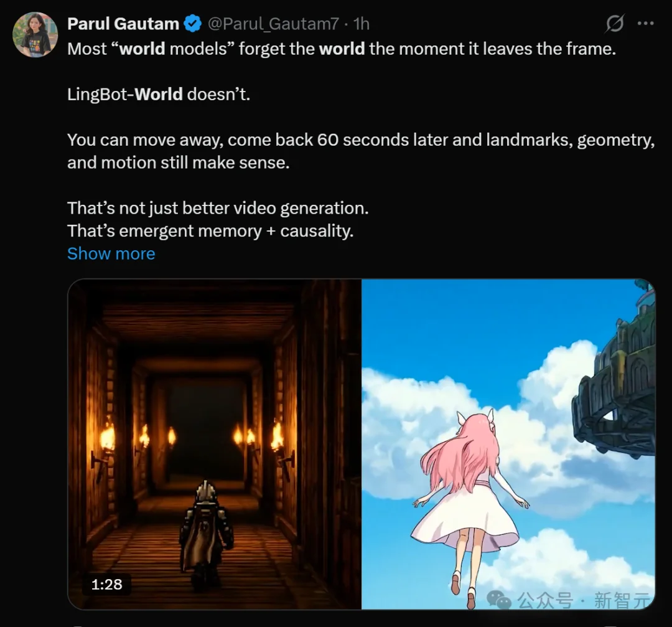Image resolution: width=672 pixels, height=627 pixels.
Task: Open the three-dot more options menu
Action: click(645, 24)
